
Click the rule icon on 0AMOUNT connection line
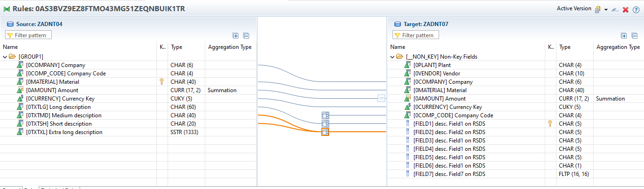[381, 98]
